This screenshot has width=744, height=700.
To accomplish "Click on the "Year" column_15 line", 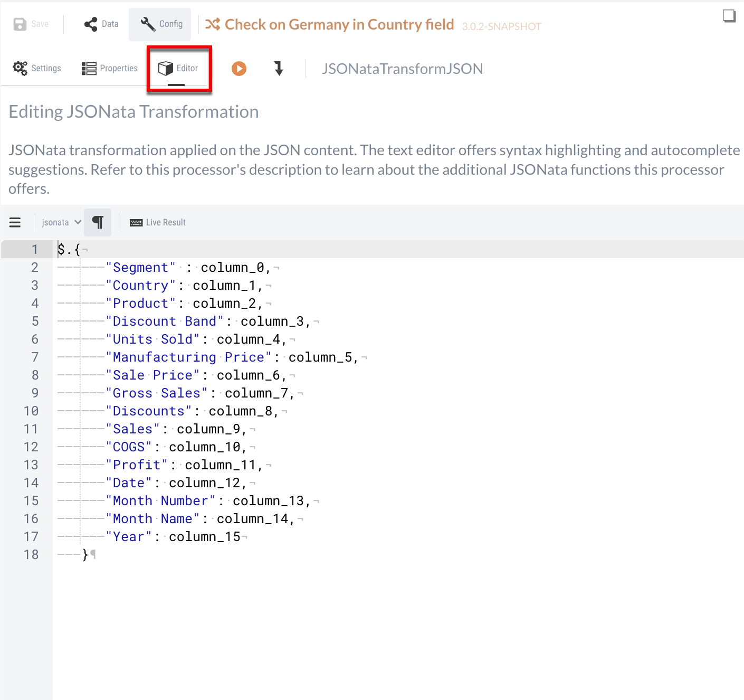I will coord(174,537).
